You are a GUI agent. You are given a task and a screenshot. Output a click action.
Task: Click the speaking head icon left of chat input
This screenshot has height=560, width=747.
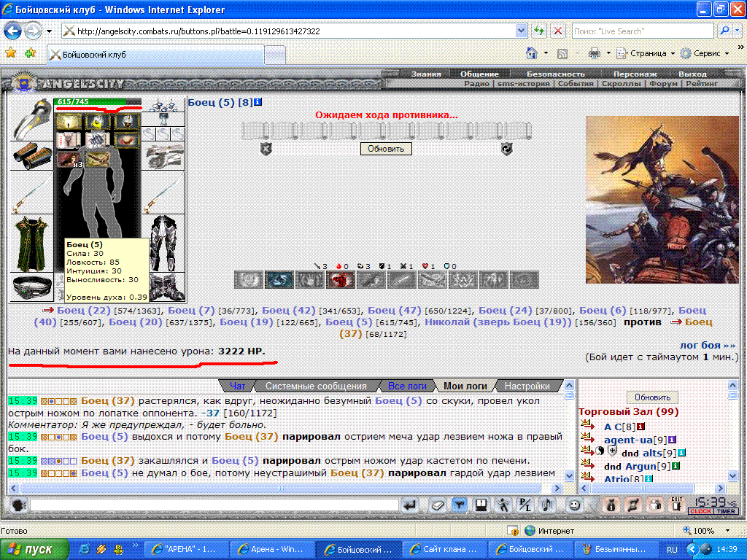(18, 505)
